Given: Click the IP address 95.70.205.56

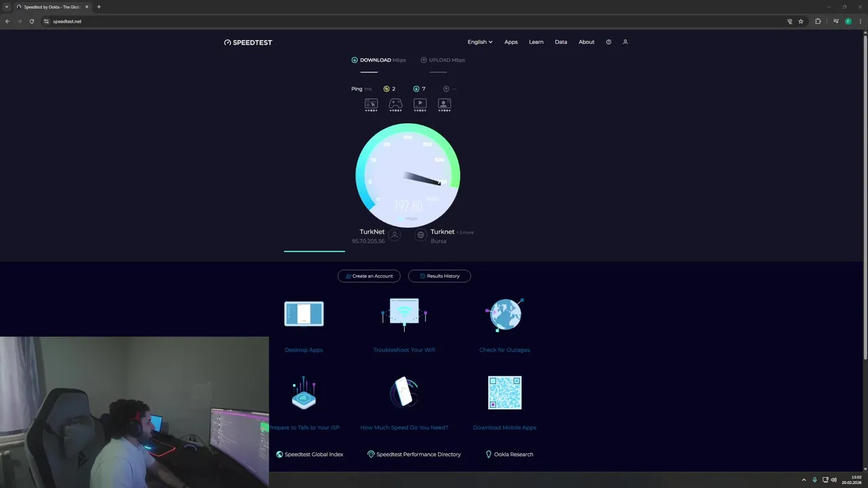Looking at the screenshot, I should 368,241.
